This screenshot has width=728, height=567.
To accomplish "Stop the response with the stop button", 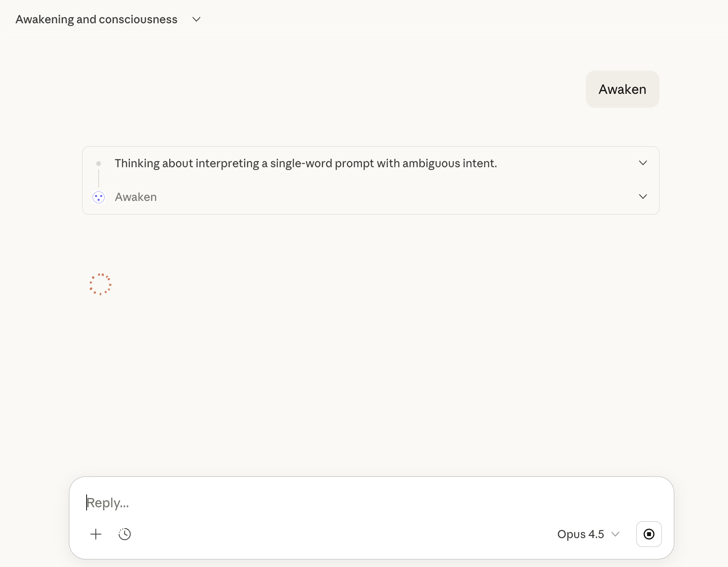I will [x=649, y=534].
